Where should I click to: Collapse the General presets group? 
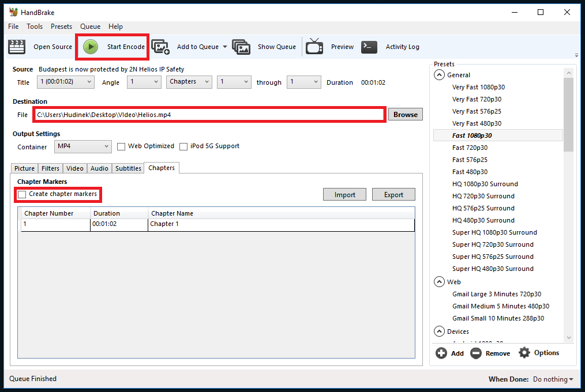[440, 75]
